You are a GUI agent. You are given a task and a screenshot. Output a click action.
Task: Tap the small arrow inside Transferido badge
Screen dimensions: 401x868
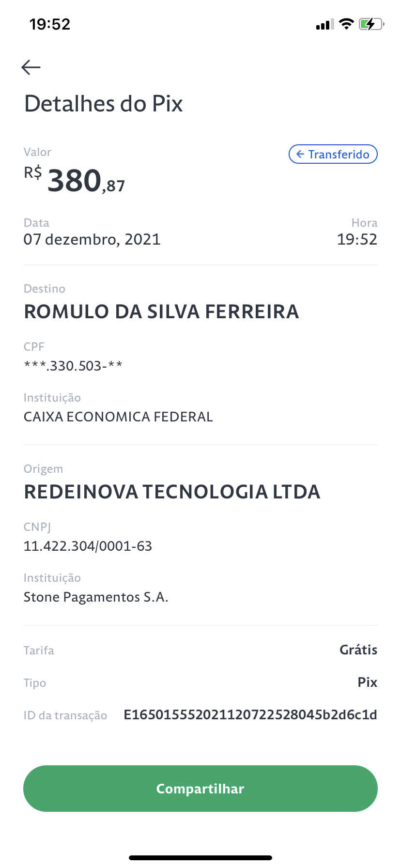coord(300,154)
